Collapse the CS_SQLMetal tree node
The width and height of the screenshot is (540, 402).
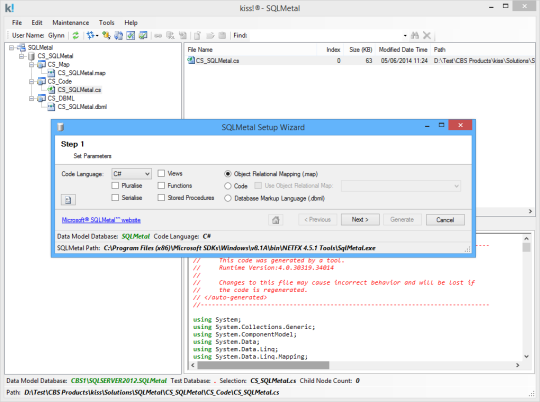(22, 56)
